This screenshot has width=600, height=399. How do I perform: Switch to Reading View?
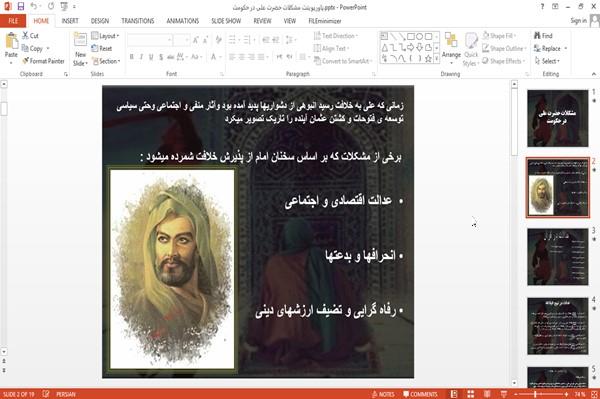point(487,394)
